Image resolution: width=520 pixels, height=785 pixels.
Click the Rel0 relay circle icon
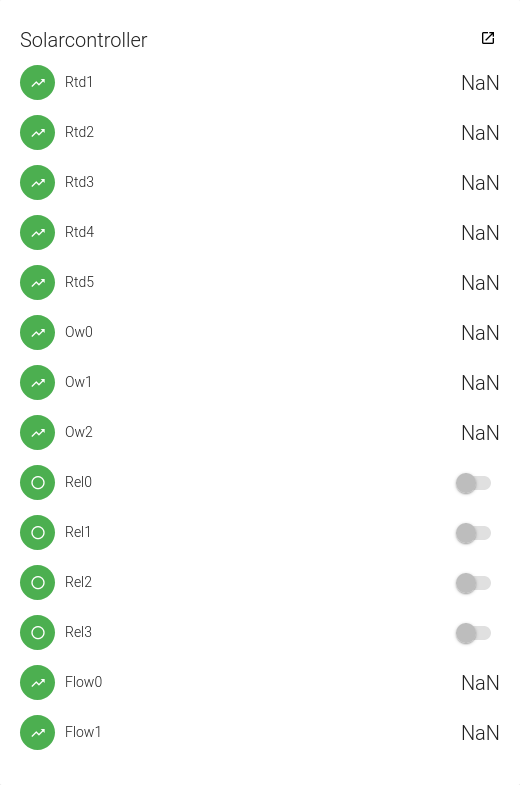tap(38, 483)
